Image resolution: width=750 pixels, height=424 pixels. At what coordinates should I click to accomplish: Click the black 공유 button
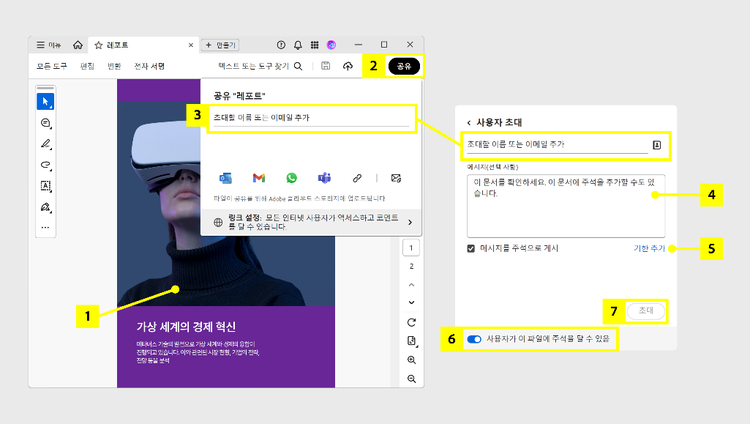(x=404, y=66)
